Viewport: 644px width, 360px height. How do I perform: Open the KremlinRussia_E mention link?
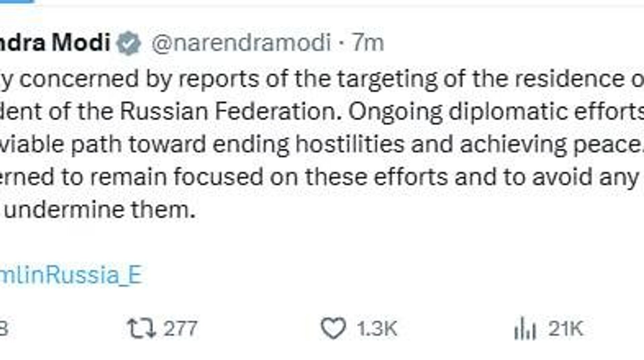[70, 275]
